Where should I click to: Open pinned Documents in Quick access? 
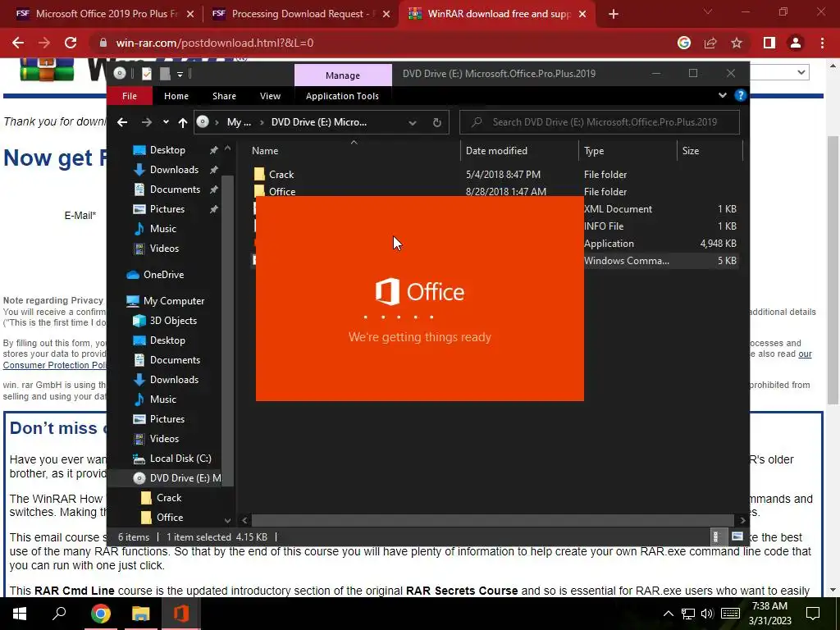pyautogui.click(x=175, y=189)
